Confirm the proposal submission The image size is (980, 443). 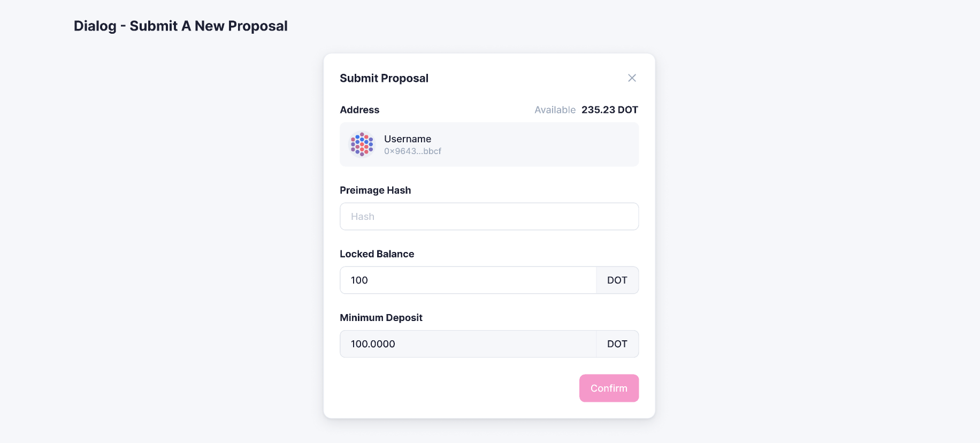tap(609, 388)
